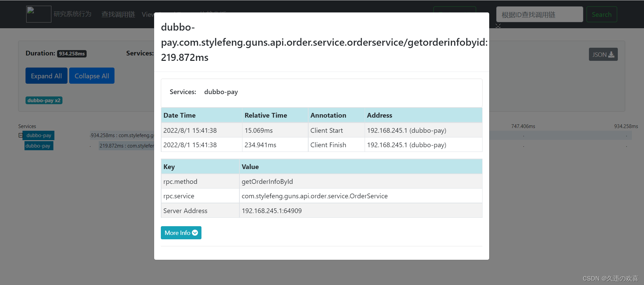Click the Client Start annotation cell

click(336, 130)
